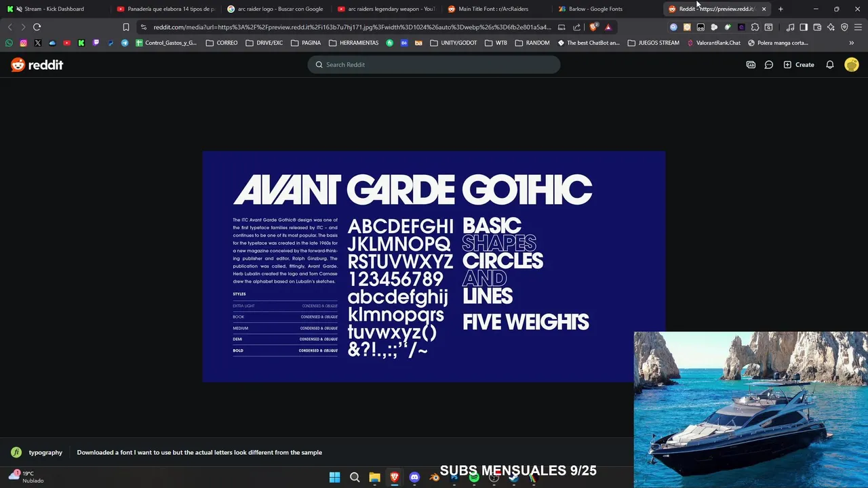Viewport: 868px width, 488px height.
Task: Open ValorantRank.Chat bookmark
Action: coord(714,43)
